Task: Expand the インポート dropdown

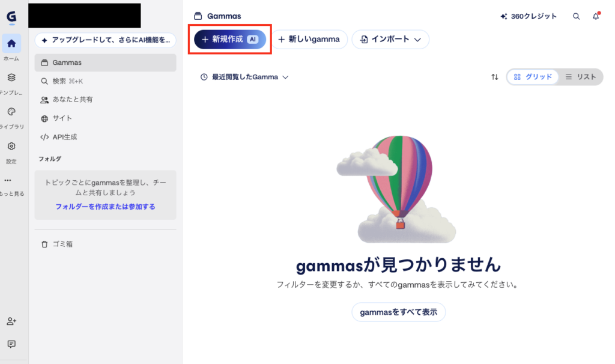Action: coord(390,39)
